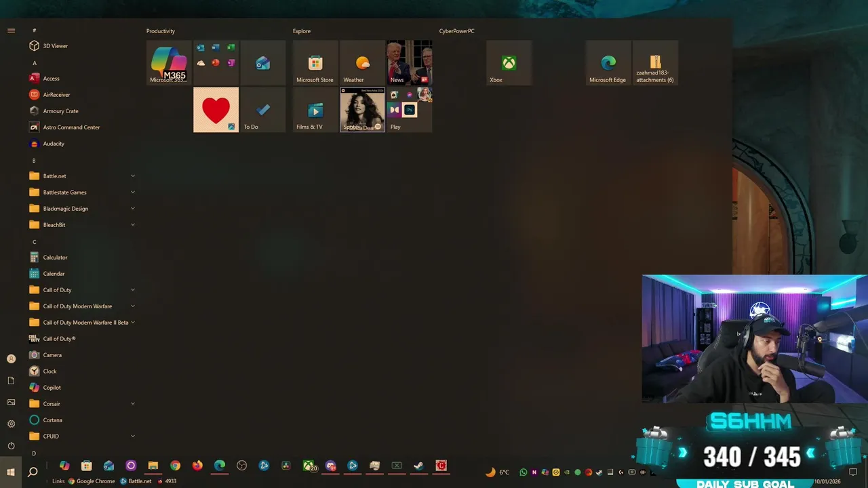Launch Armoury Crate

(x=83, y=111)
